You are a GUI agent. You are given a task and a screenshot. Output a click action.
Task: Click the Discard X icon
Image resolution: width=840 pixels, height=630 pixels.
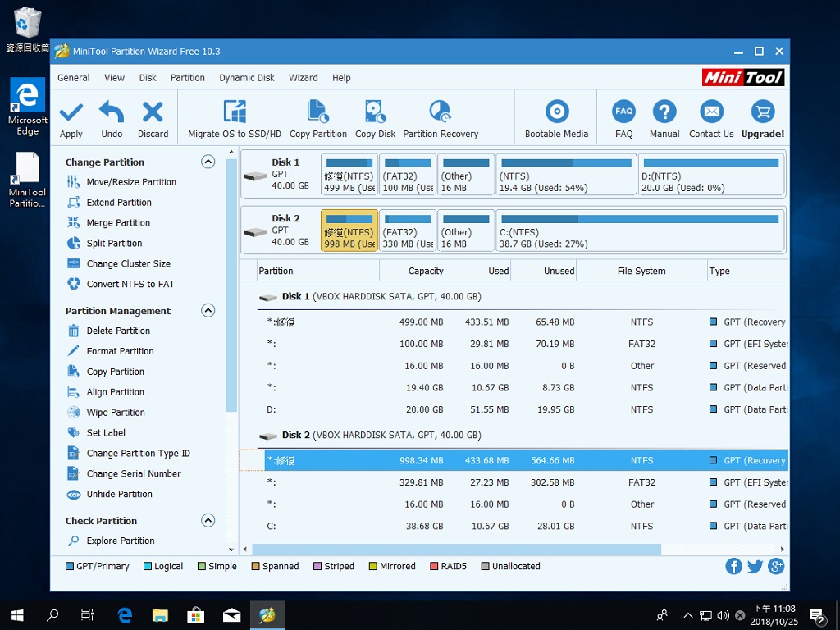point(153,112)
